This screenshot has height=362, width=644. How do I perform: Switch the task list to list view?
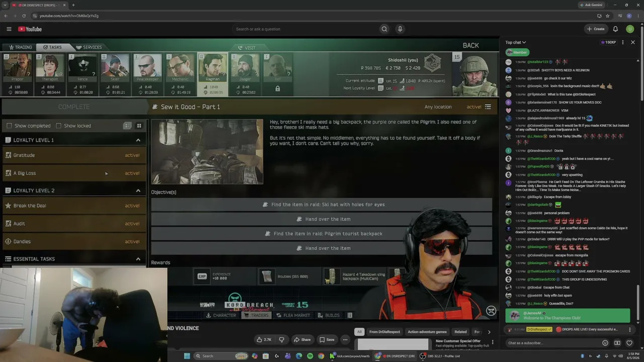[127, 126]
